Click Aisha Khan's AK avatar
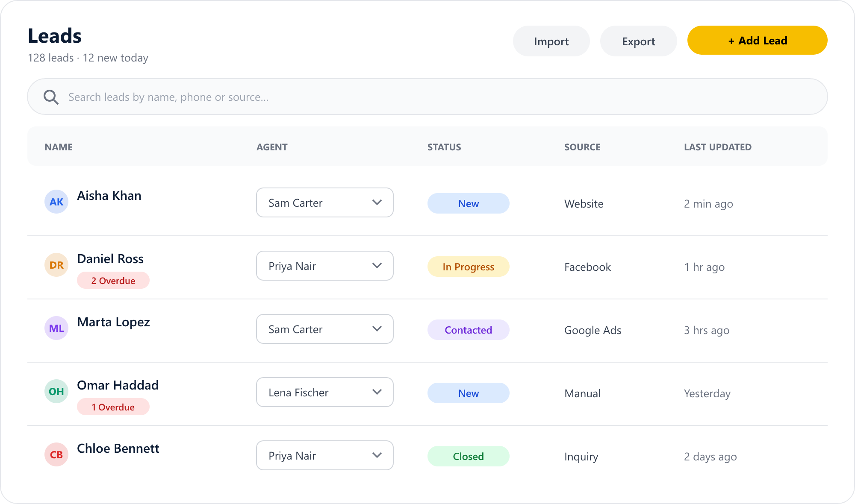Viewport: 855px width, 504px height. point(56,202)
